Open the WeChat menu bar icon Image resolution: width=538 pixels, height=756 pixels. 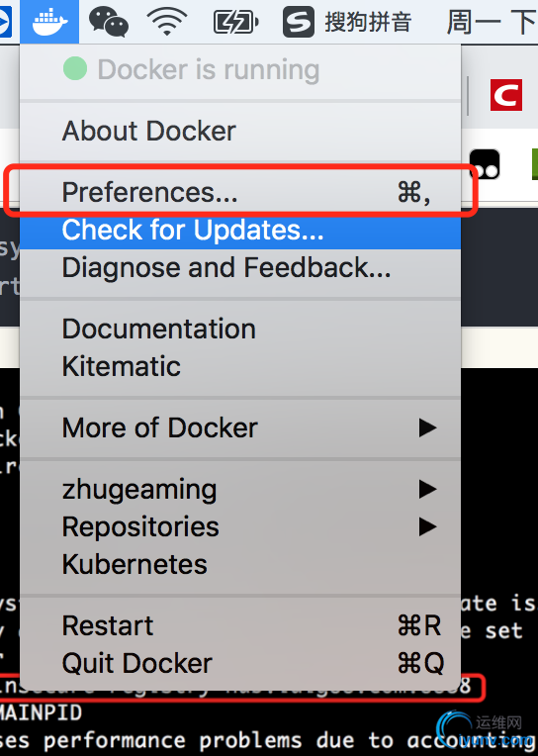pos(109,22)
